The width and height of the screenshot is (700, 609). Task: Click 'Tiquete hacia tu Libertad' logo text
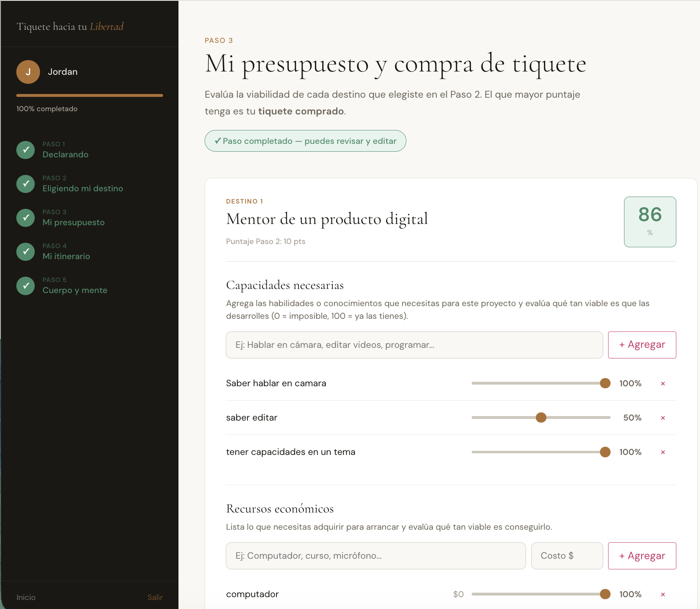(x=70, y=27)
